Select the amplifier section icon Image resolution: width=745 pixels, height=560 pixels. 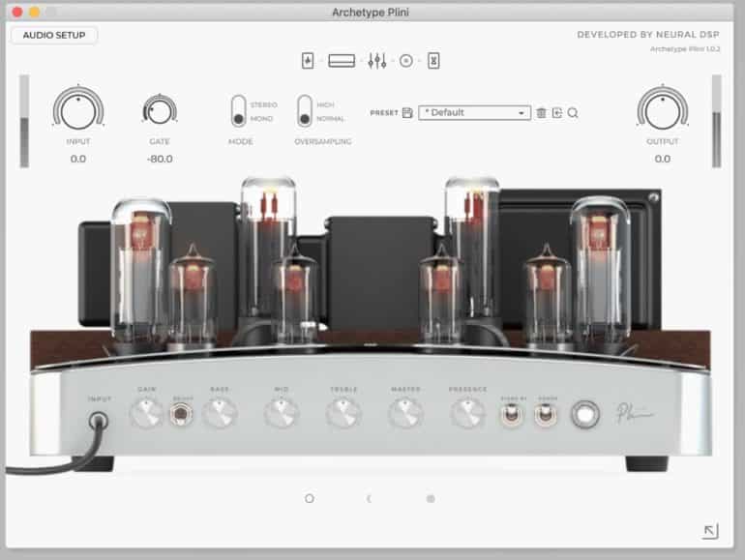tap(342, 61)
